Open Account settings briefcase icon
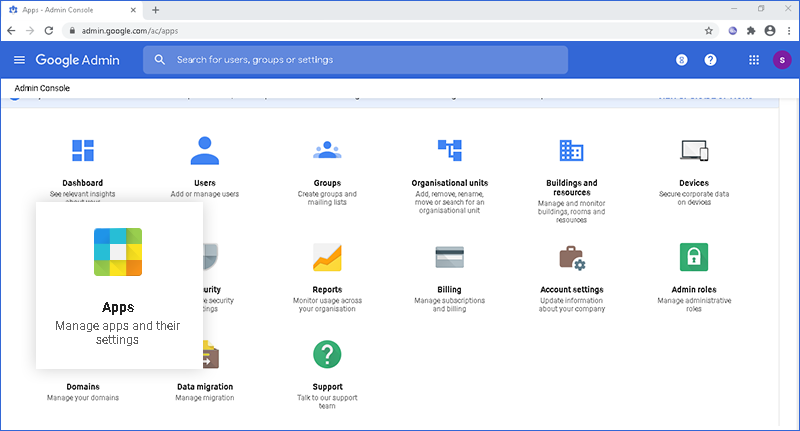800x431 pixels. point(571,257)
